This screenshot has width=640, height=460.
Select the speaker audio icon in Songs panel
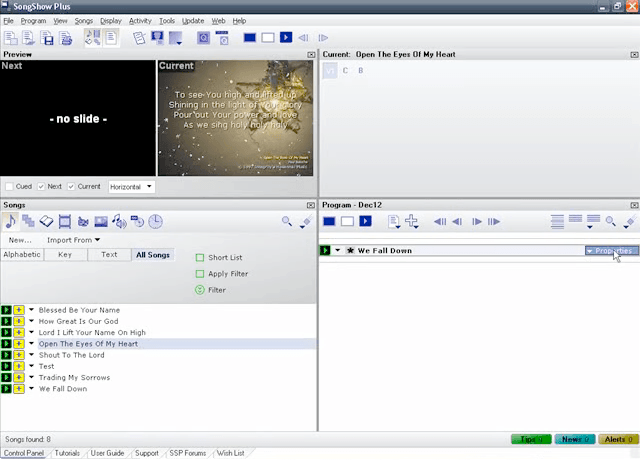pyautogui.click(x=119, y=222)
